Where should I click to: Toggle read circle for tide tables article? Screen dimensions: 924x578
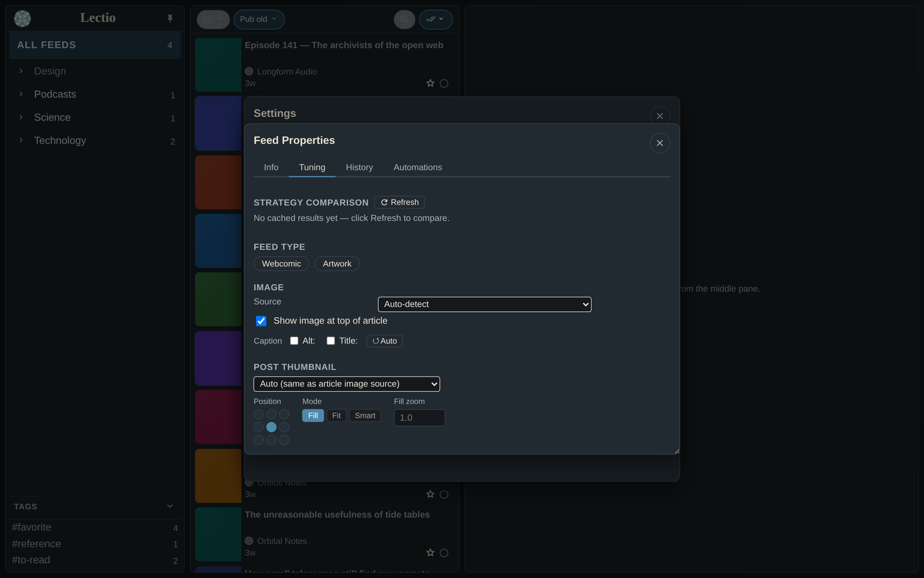tap(444, 553)
